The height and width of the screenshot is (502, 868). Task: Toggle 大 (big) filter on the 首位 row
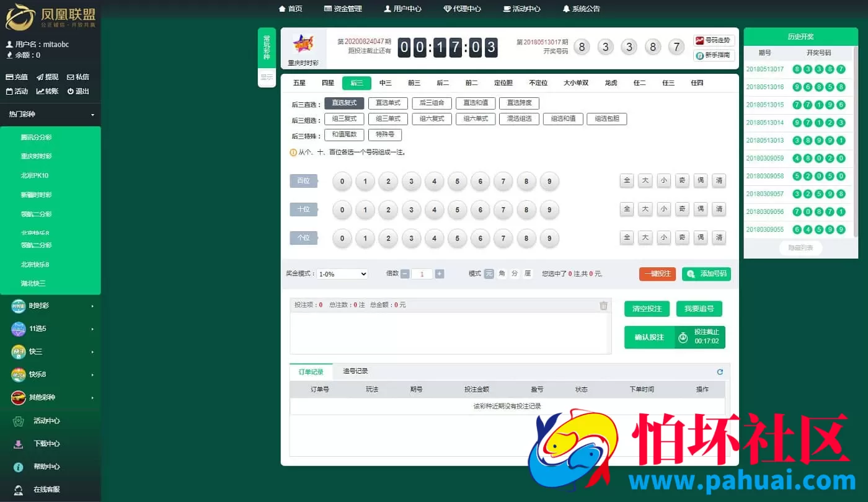pos(645,181)
